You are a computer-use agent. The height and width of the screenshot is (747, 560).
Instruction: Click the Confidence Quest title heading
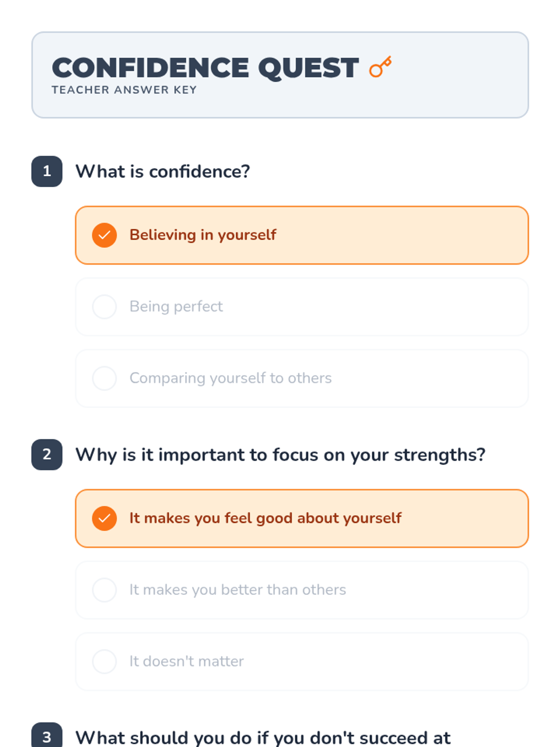point(205,68)
